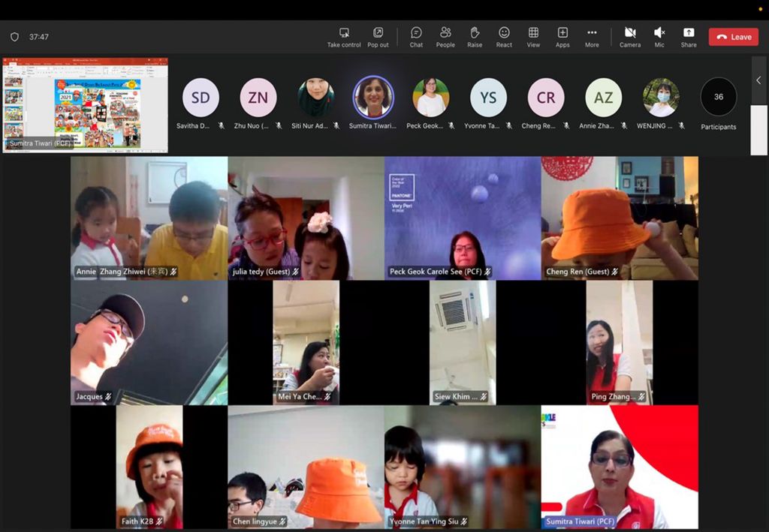Click Savitha D. SD avatar
Viewport: 769px width, 532px height.
pyautogui.click(x=201, y=98)
